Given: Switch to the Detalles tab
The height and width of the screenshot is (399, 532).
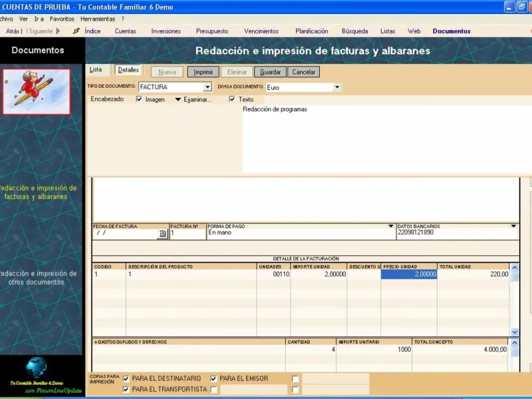Looking at the screenshot, I should [128, 70].
